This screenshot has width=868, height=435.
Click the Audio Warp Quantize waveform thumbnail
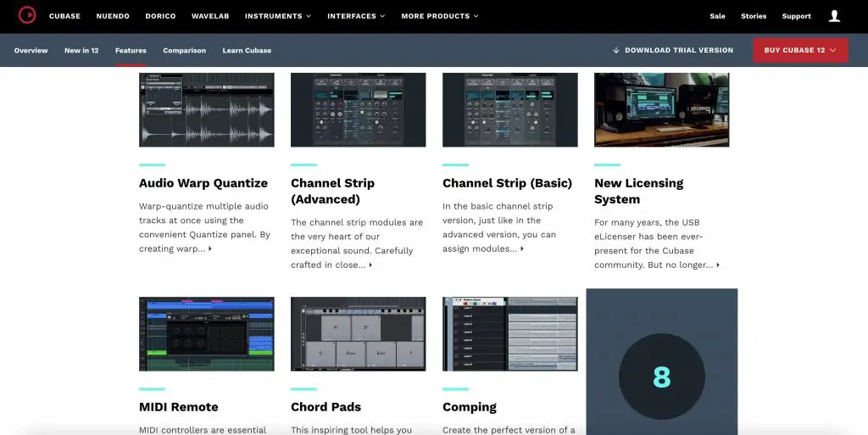pos(207,109)
